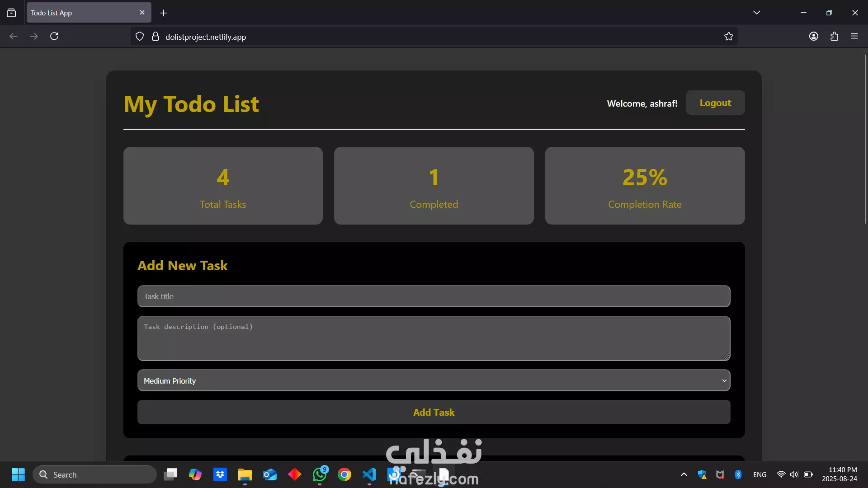Click the Total Tasks stat card
868x488 pixels.
[x=223, y=186]
